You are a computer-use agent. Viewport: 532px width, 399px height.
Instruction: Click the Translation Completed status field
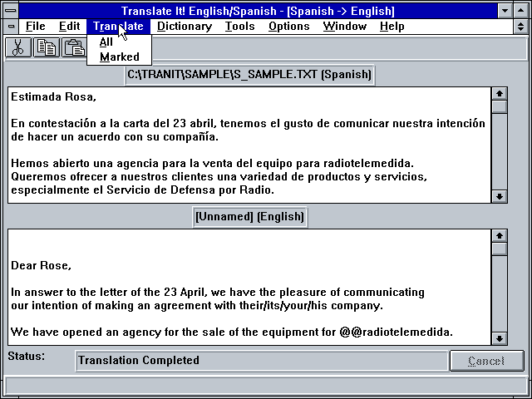261,361
